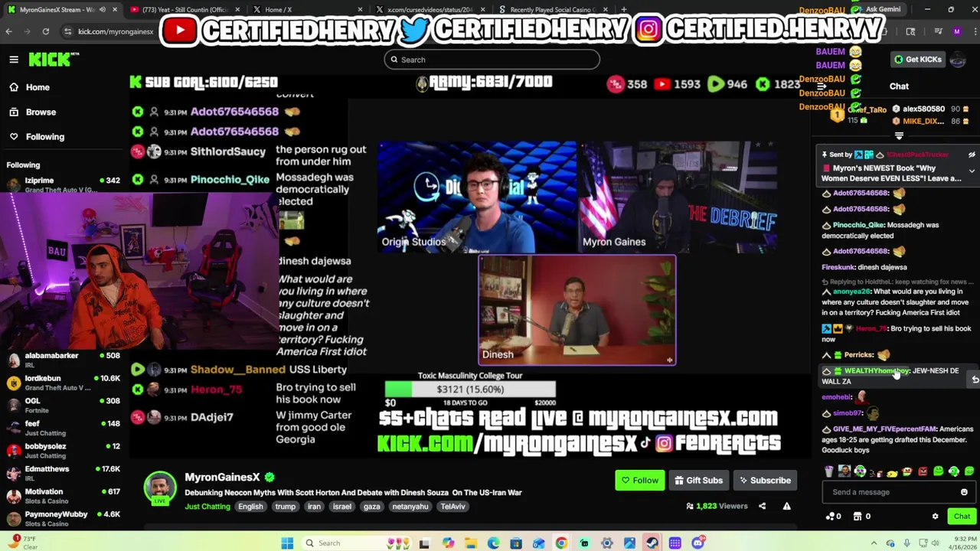Open the user profile avatar menu
The image size is (980, 551).
957,60
